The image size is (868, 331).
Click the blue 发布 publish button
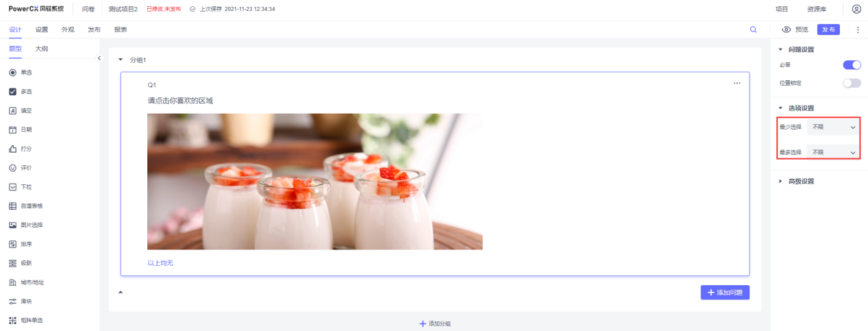pos(828,29)
